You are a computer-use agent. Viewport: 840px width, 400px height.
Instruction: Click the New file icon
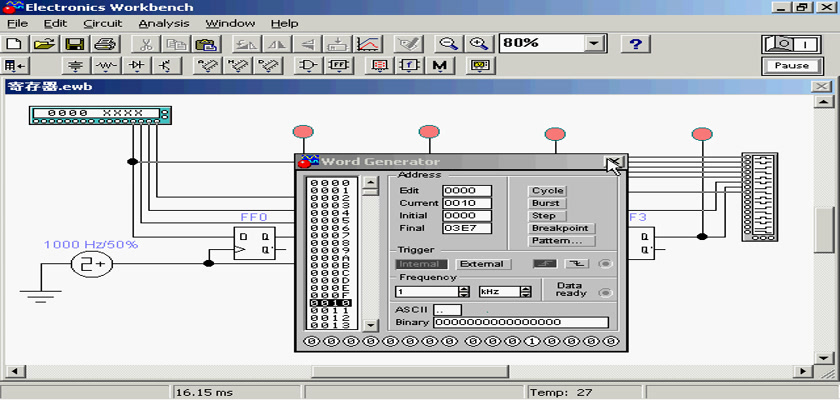tap(14, 44)
